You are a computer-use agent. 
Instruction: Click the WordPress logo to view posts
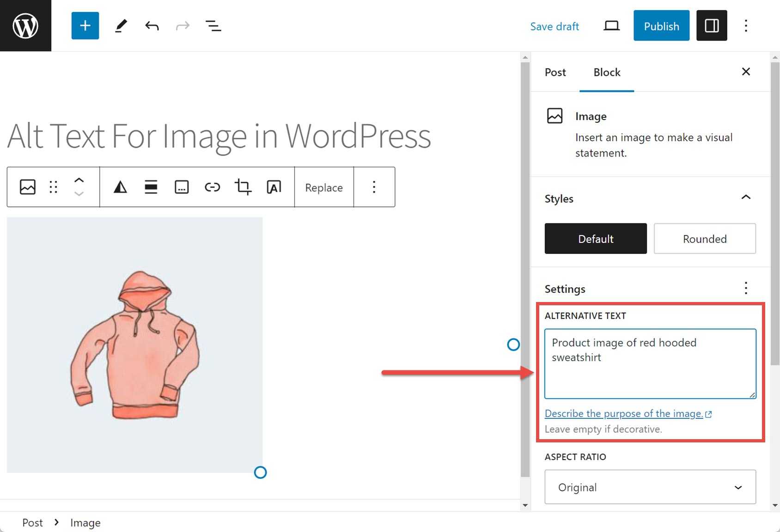click(25, 25)
